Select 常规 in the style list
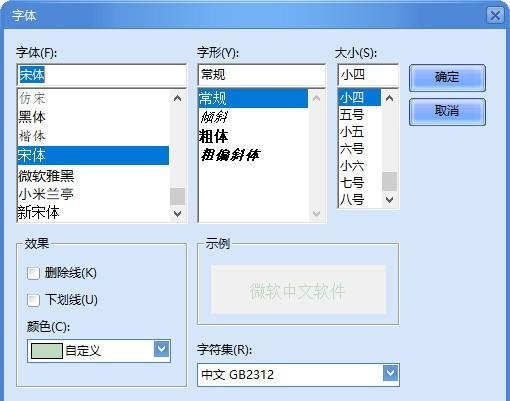This screenshot has width=510, height=401. click(x=253, y=98)
